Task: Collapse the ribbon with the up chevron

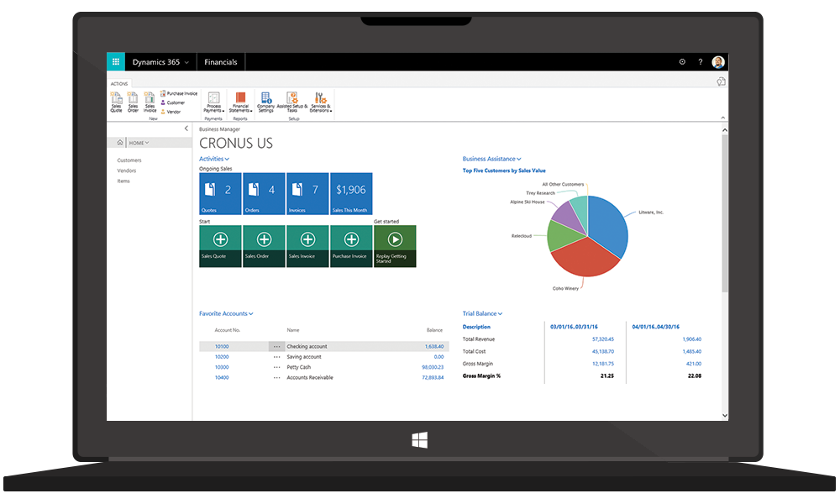Action: pyautogui.click(x=722, y=118)
